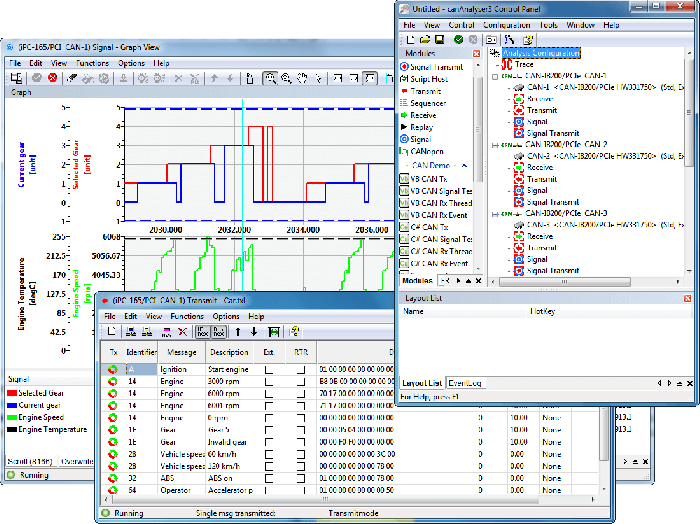Click move down arrow in Transmit toolbar

[x=254, y=331]
